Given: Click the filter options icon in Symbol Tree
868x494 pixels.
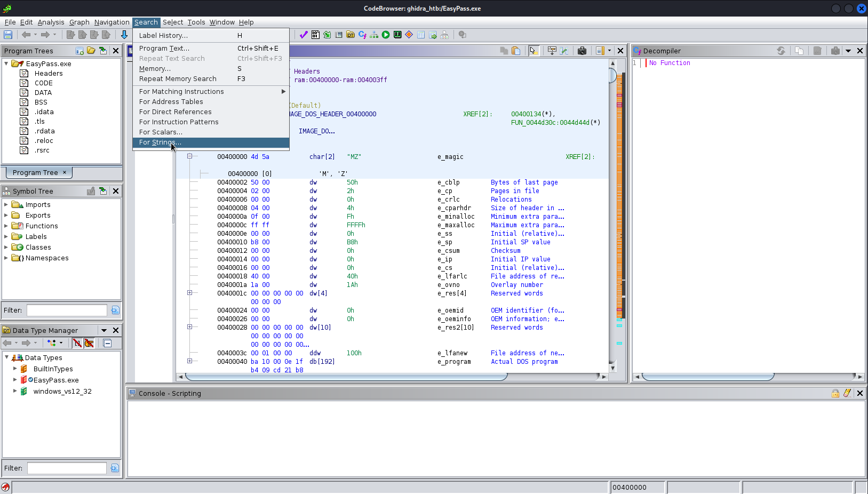Looking at the screenshot, I should point(115,310).
